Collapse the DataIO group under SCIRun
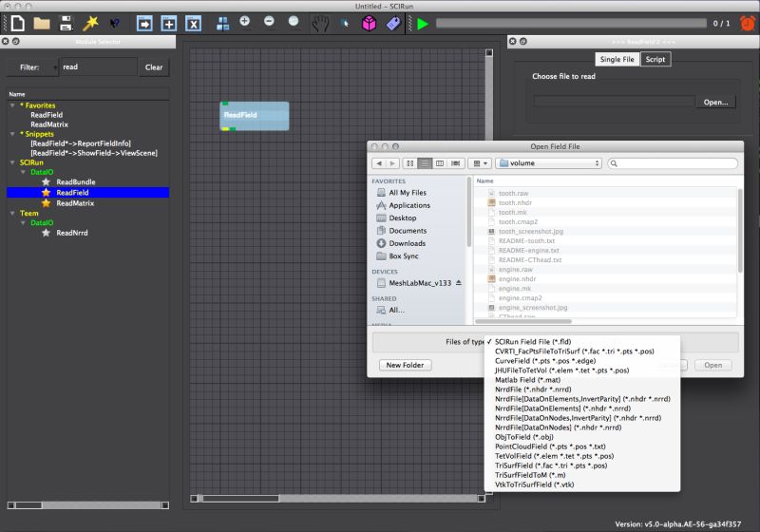Screen dimensions: 760x532 click(23, 172)
